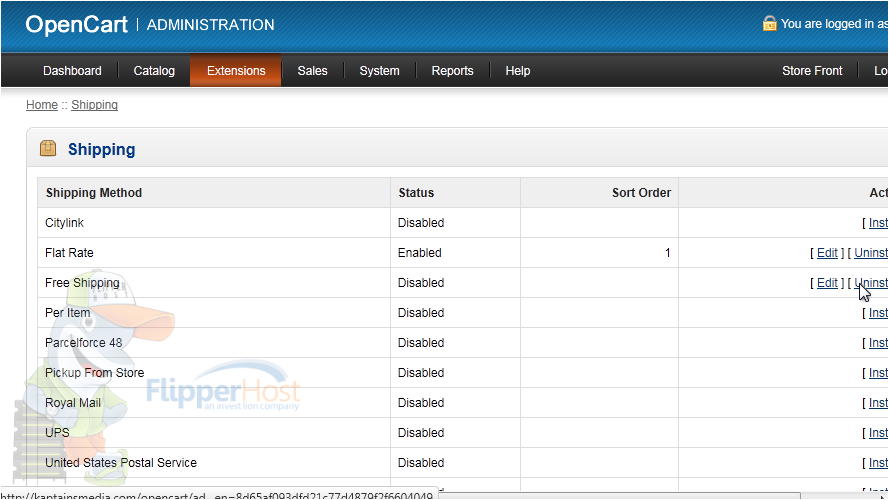Open the Dashboard menu

point(72,71)
